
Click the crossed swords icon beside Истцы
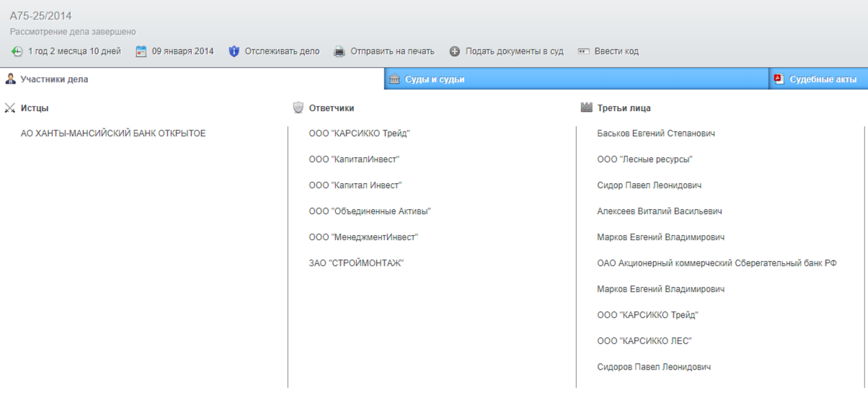10,108
